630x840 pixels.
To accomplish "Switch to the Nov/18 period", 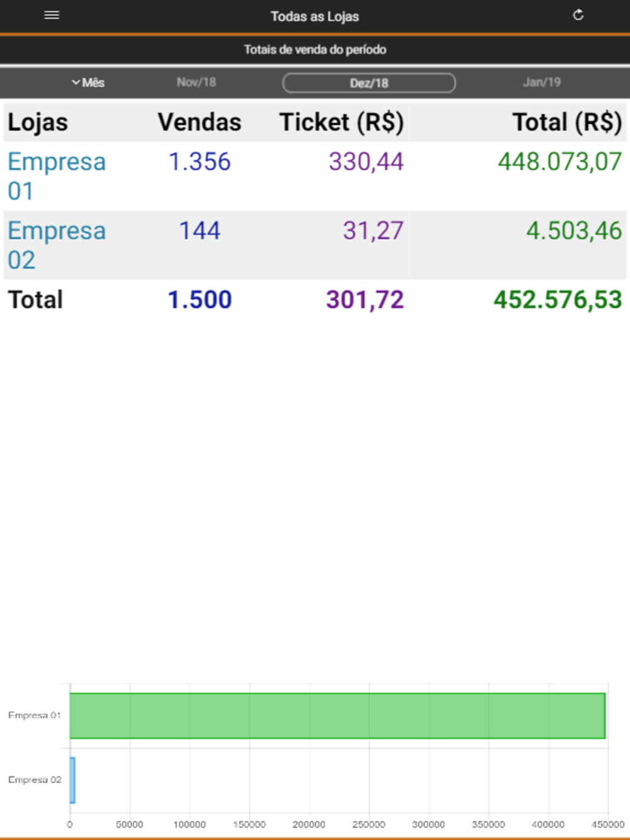I will click(196, 82).
